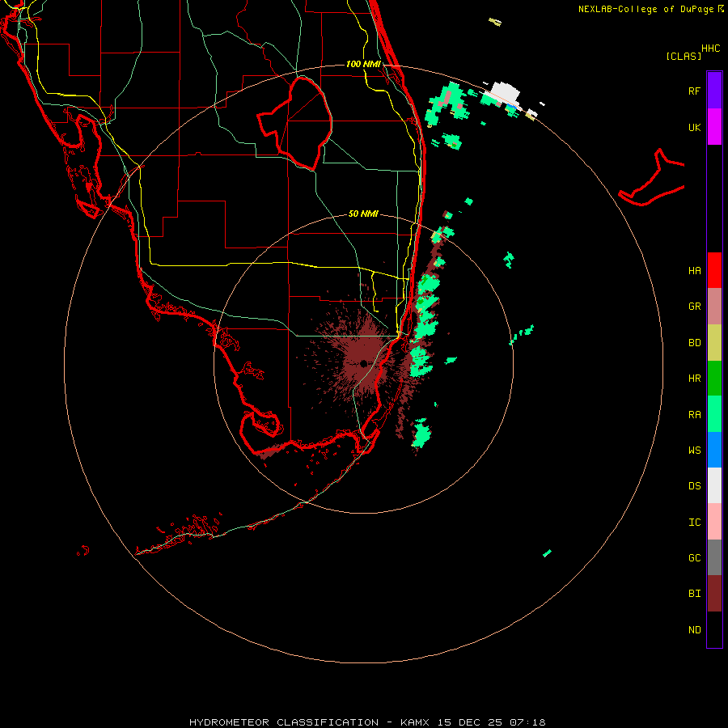Click the GC legend label
Screen dimensions: 728x728
pyautogui.click(x=695, y=558)
